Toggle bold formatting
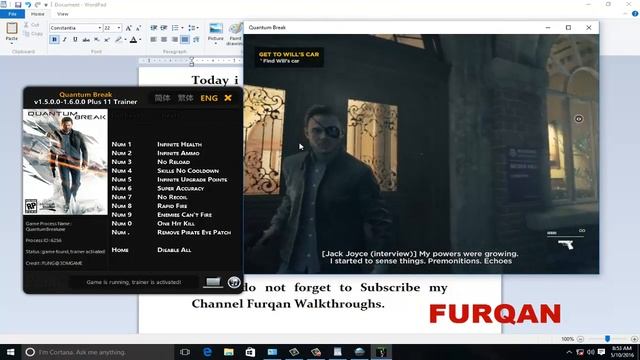The height and width of the screenshot is (360, 640). coord(54,40)
